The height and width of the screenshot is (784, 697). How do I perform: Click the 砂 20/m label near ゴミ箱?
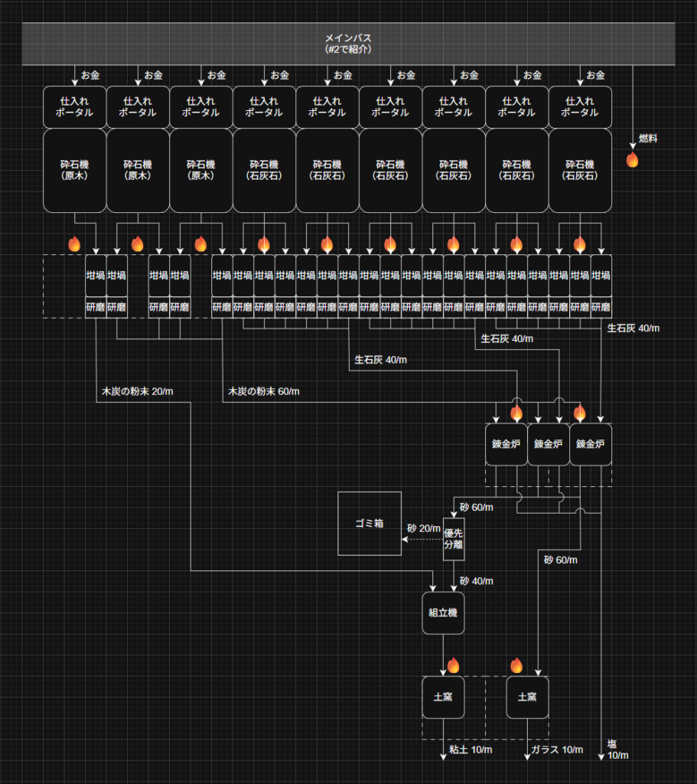point(423,528)
